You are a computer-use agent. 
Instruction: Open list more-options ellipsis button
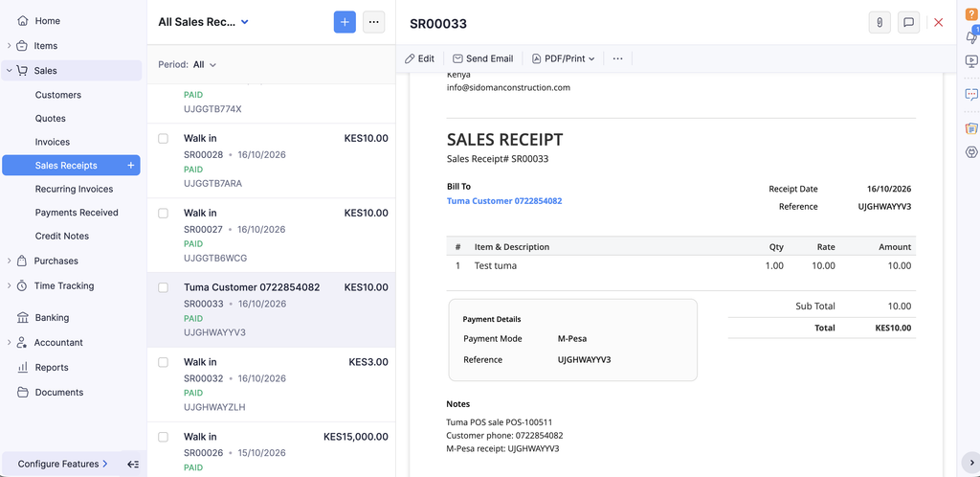[374, 22]
